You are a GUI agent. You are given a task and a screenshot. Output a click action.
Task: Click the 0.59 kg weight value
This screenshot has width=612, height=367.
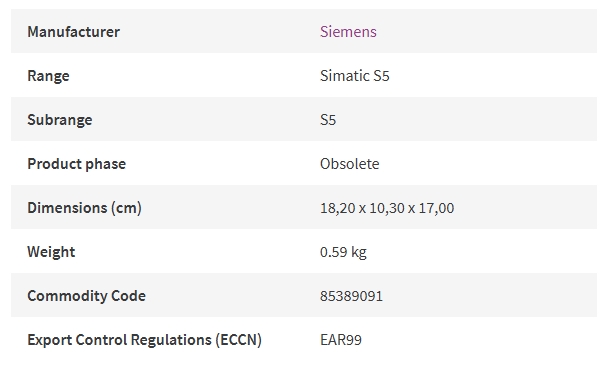click(343, 252)
